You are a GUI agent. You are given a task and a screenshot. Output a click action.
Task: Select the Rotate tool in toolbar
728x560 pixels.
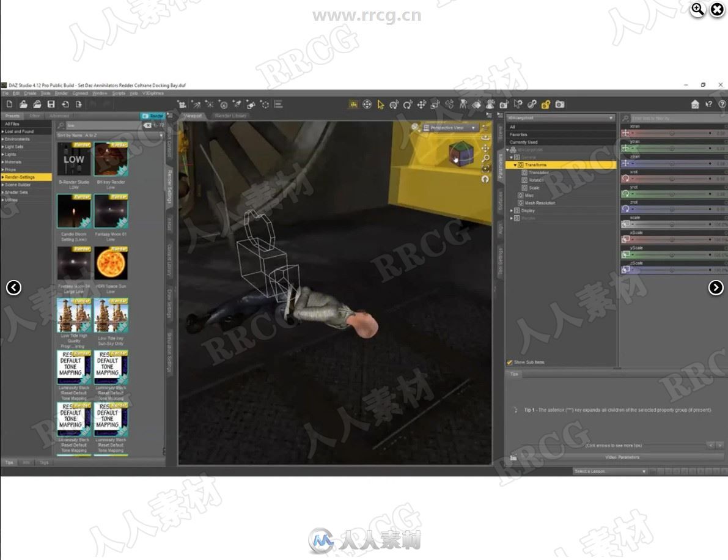408,105
